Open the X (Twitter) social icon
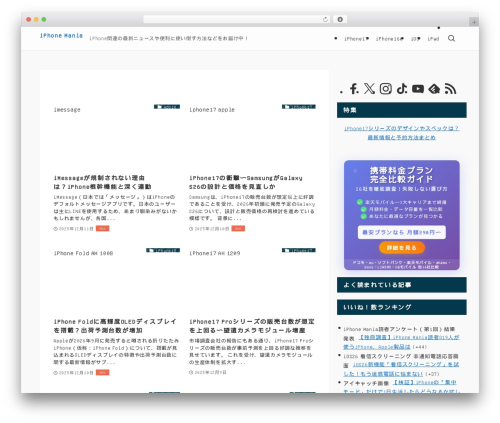500x423 pixels. [x=369, y=89]
